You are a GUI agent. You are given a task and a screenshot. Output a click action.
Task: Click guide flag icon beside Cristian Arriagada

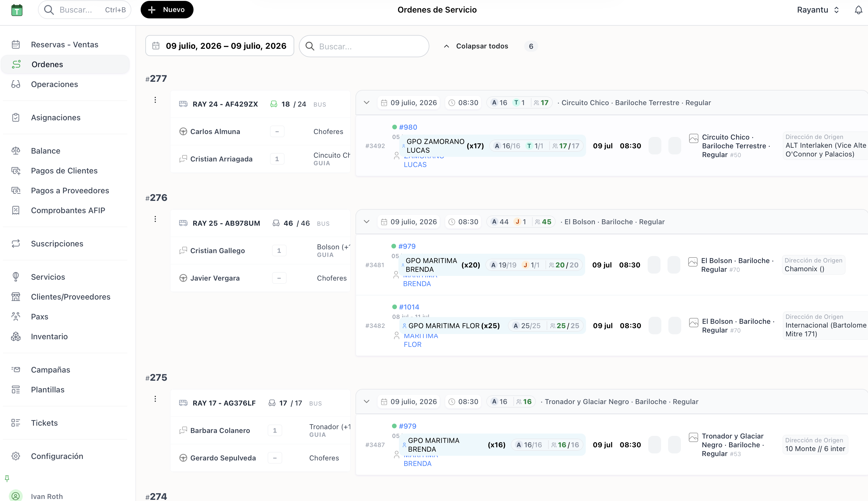(183, 159)
